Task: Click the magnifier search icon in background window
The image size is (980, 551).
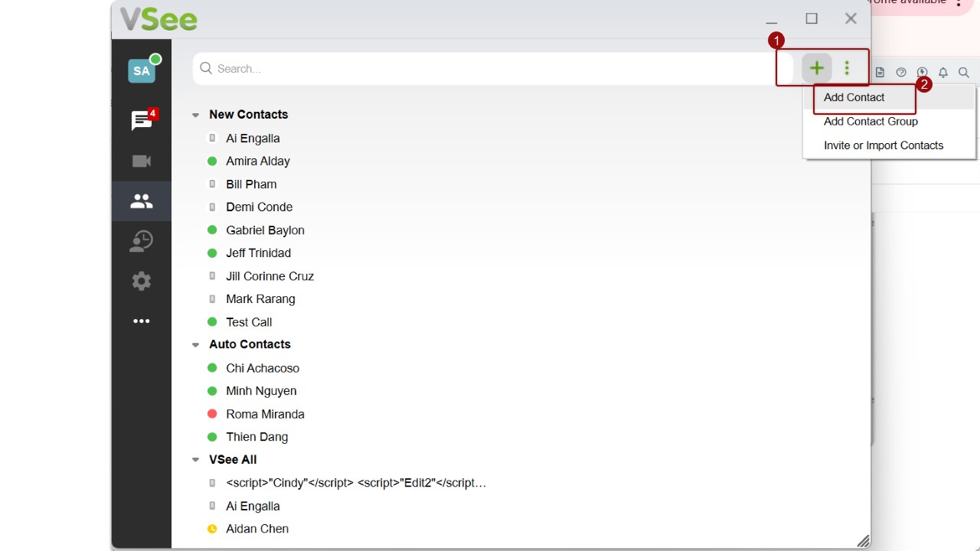Action: [x=964, y=73]
